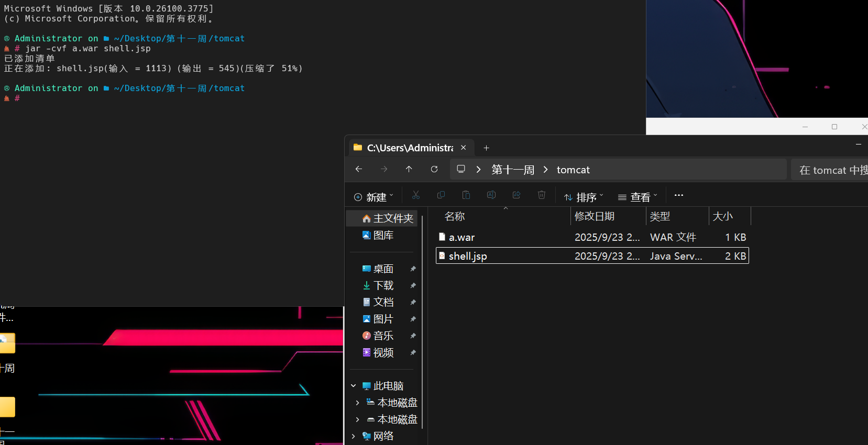Select the a.war file
868x445 pixels.
(592, 237)
